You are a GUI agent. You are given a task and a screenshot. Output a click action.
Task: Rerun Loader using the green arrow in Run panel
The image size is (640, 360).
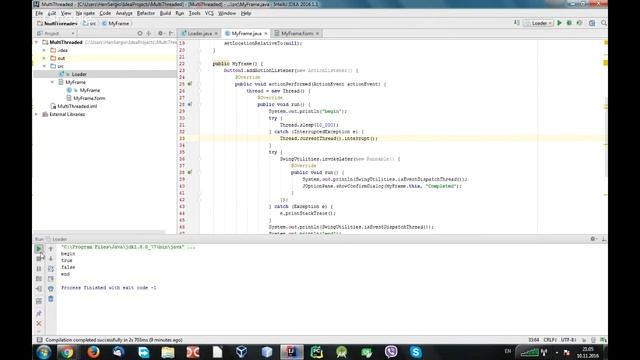coord(39,249)
